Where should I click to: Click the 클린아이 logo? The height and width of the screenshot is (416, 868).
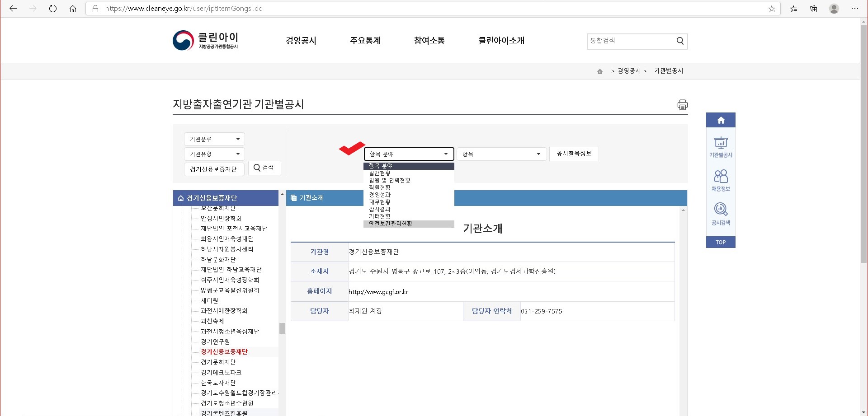coord(206,41)
